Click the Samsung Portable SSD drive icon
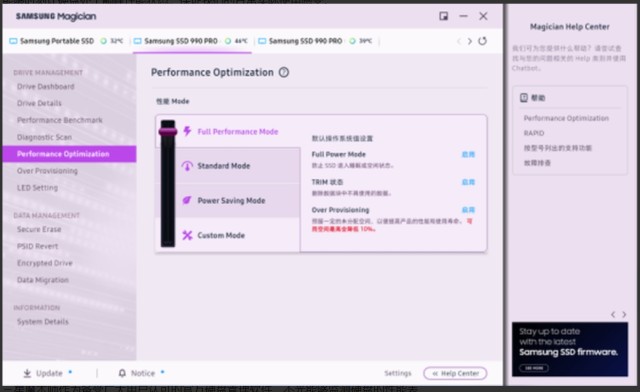Image resolution: width=640 pixels, height=392 pixels. pos(13,41)
